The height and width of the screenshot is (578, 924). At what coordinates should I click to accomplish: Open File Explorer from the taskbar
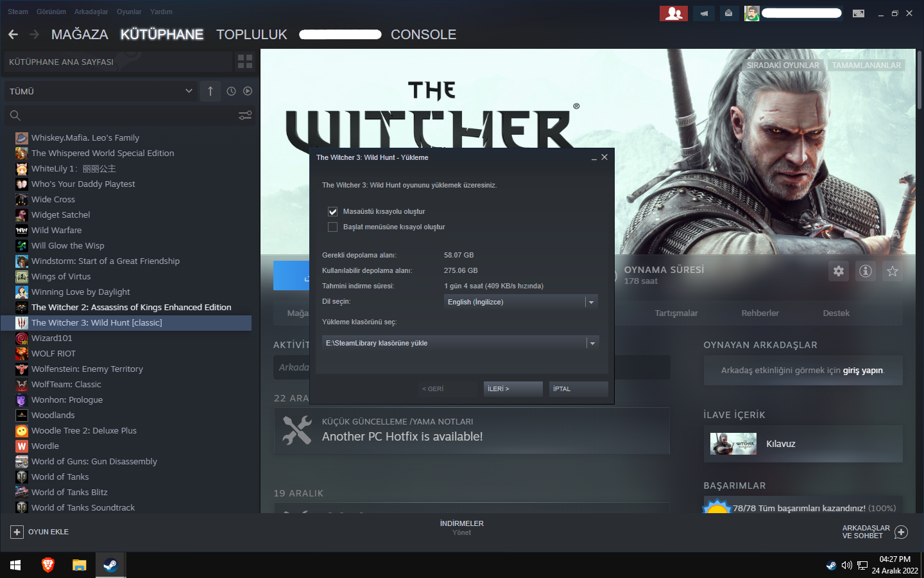(79, 565)
